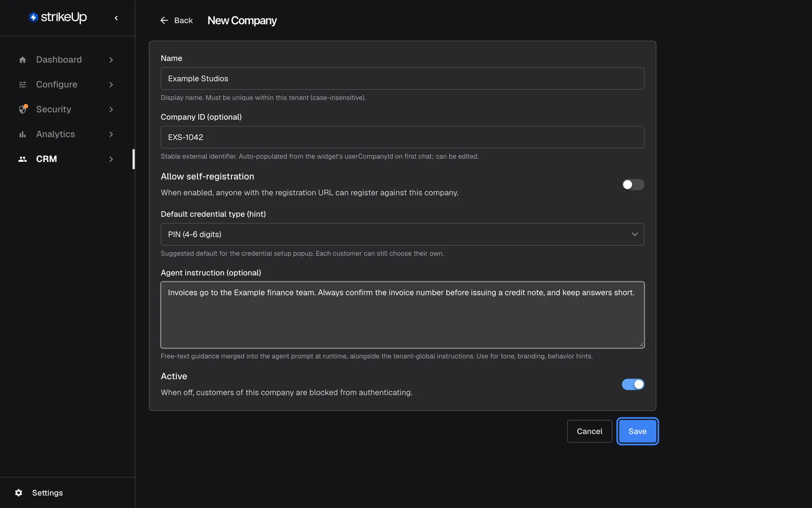Image resolution: width=812 pixels, height=508 pixels.
Task: Click the Cancel button
Action: pos(590,431)
